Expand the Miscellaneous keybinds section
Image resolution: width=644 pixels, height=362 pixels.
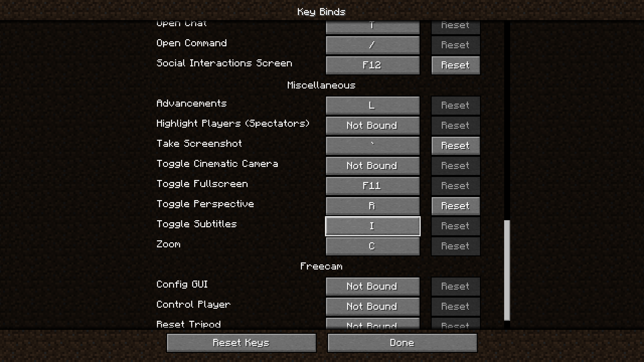tap(322, 85)
